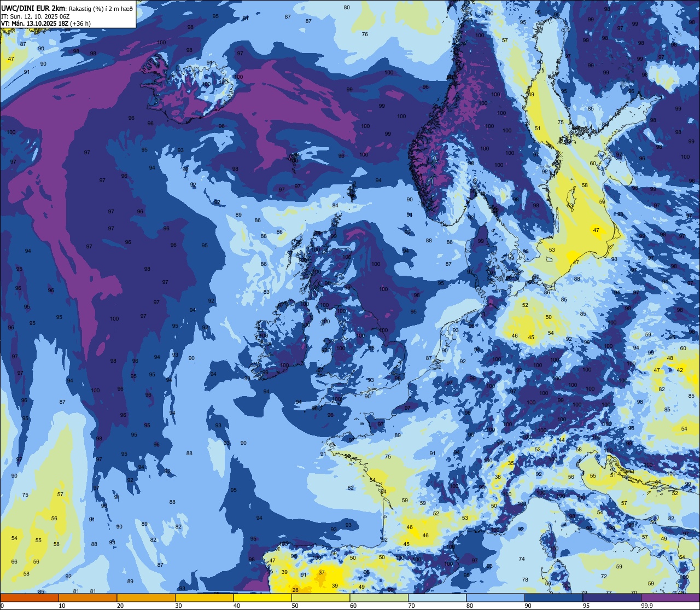Click the humidity value '35' over the Alps

(x=511, y=463)
